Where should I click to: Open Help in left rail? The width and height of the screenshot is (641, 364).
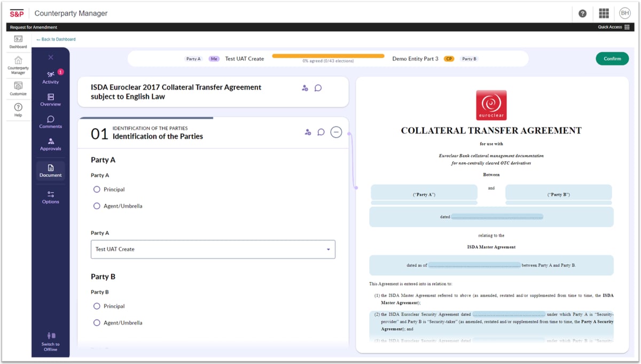tap(18, 110)
